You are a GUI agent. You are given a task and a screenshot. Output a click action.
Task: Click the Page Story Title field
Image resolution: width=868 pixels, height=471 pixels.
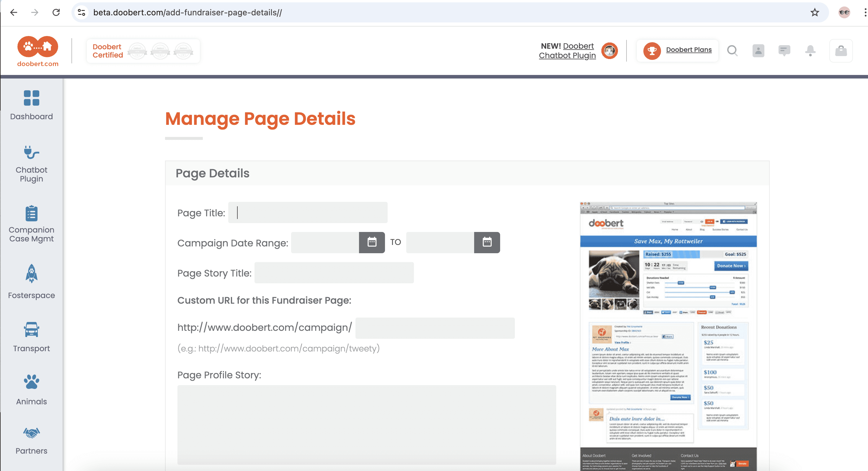click(334, 273)
